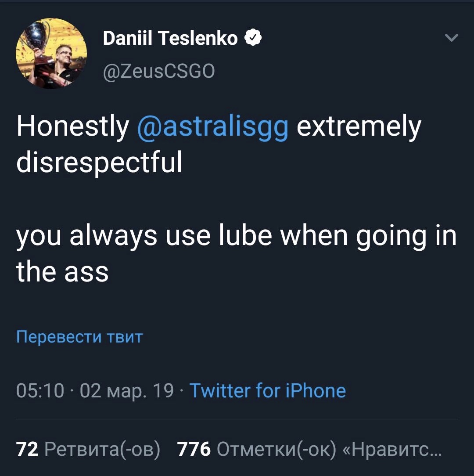
Task: Open the @astralisgg mention
Action: [213, 127]
